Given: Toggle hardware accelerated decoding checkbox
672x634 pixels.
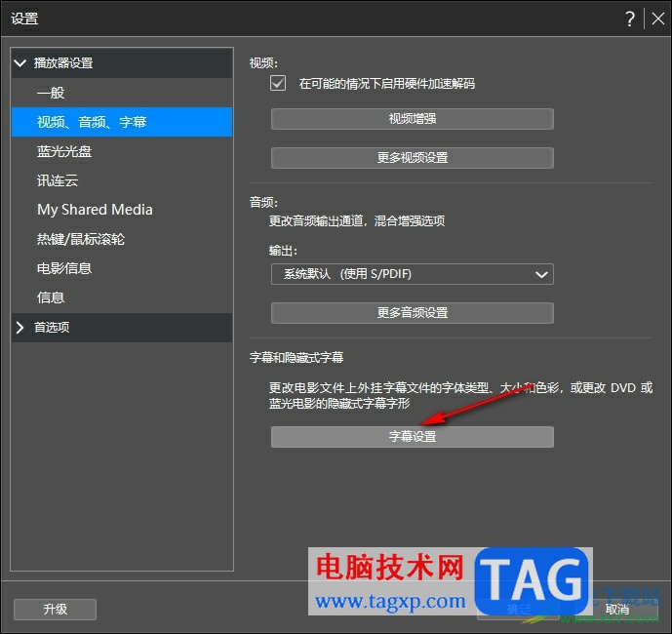Looking at the screenshot, I should (x=278, y=83).
